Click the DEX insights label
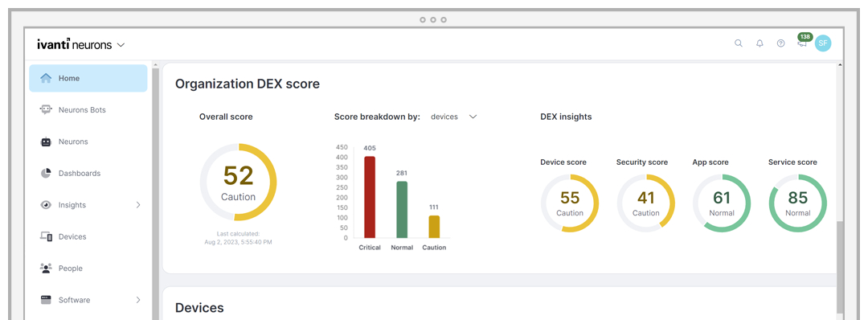The height and width of the screenshot is (320, 868). click(566, 117)
